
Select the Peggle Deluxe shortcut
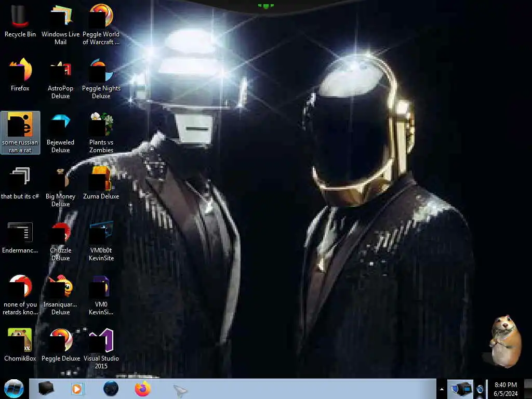click(60, 345)
